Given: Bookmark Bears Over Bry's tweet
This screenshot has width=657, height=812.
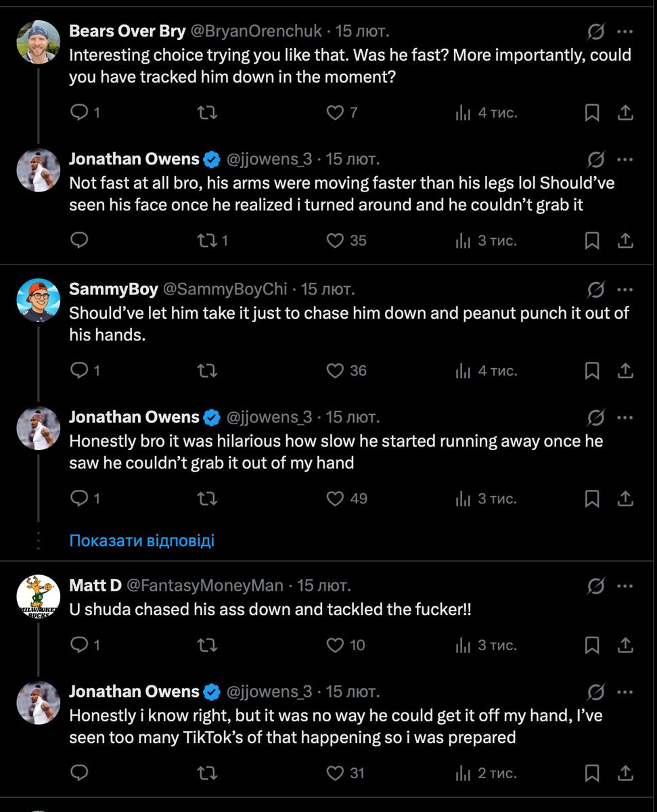Looking at the screenshot, I should click(592, 112).
